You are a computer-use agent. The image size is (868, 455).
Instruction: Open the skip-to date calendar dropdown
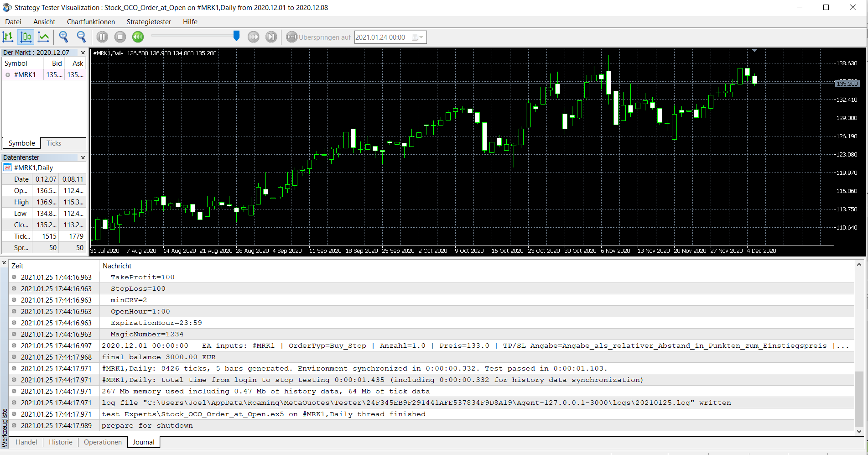click(x=417, y=37)
